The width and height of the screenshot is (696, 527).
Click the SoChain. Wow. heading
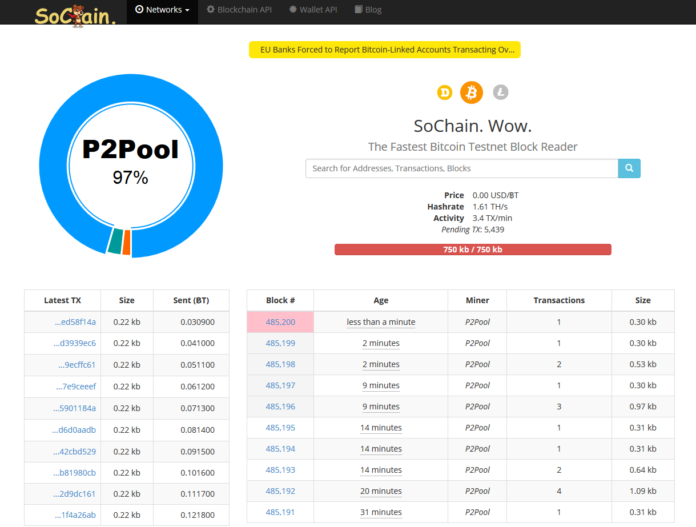[473, 126]
